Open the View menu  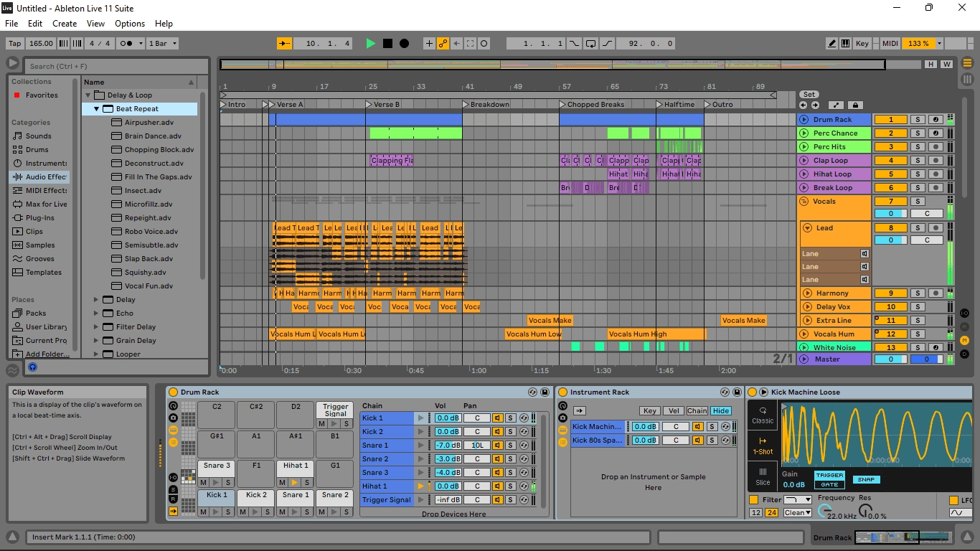tap(95, 24)
